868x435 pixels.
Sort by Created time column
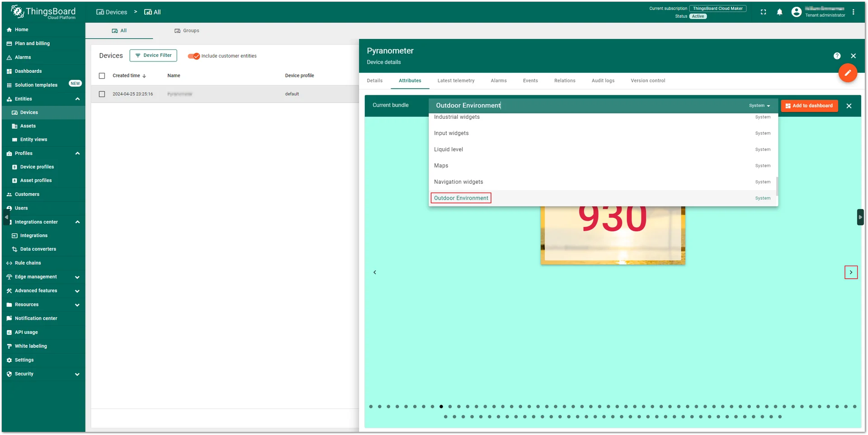click(x=129, y=76)
